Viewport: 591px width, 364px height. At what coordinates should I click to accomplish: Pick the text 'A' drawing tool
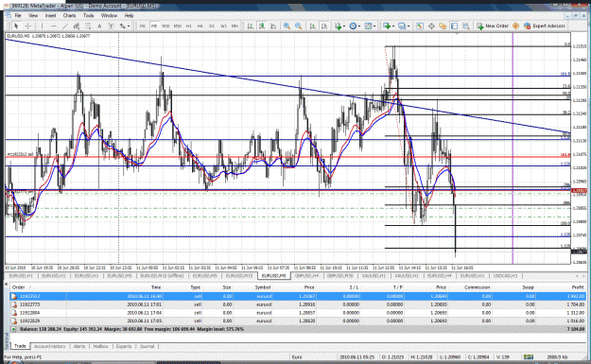(x=99, y=26)
